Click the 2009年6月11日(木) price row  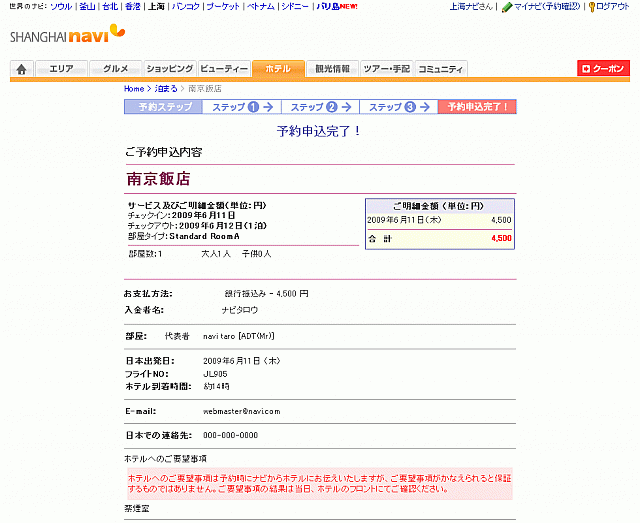tap(440, 220)
